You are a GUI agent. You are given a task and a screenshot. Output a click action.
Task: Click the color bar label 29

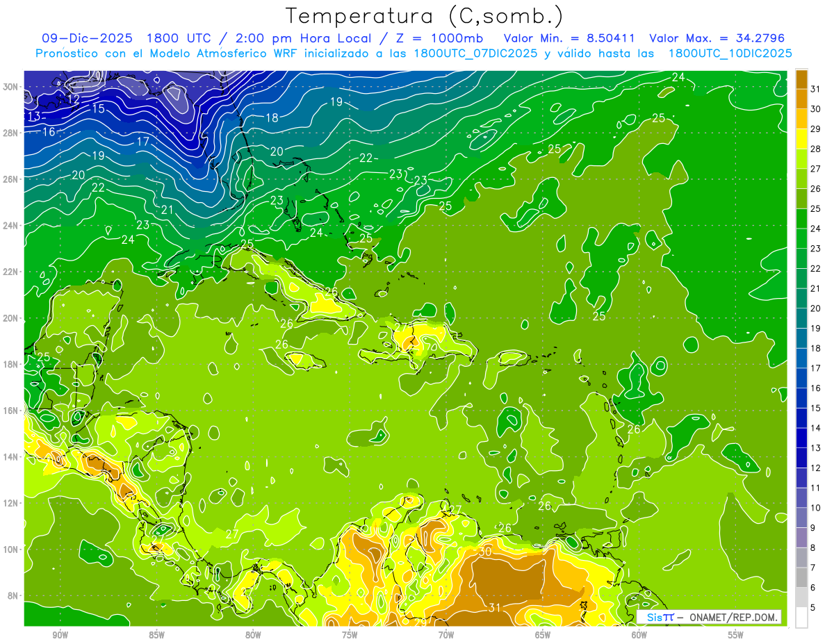pyautogui.click(x=816, y=129)
